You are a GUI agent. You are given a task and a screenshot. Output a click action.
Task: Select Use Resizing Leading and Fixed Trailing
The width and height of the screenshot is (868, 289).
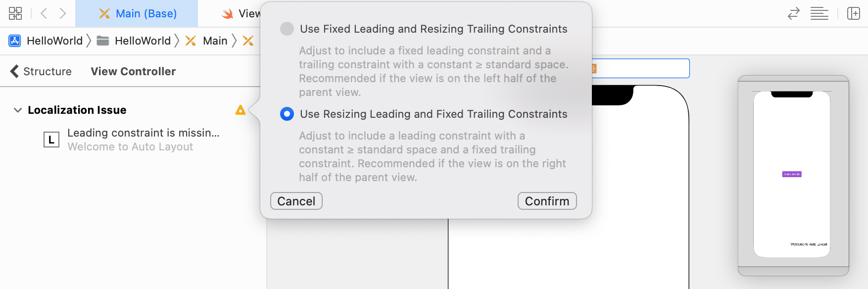pyautogui.click(x=287, y=114)
